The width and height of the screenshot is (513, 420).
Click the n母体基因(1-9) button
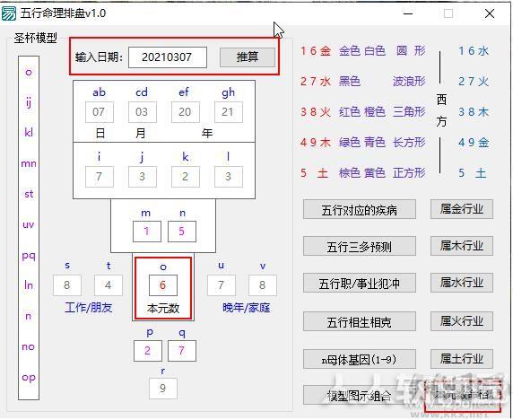tap(360, 360)
